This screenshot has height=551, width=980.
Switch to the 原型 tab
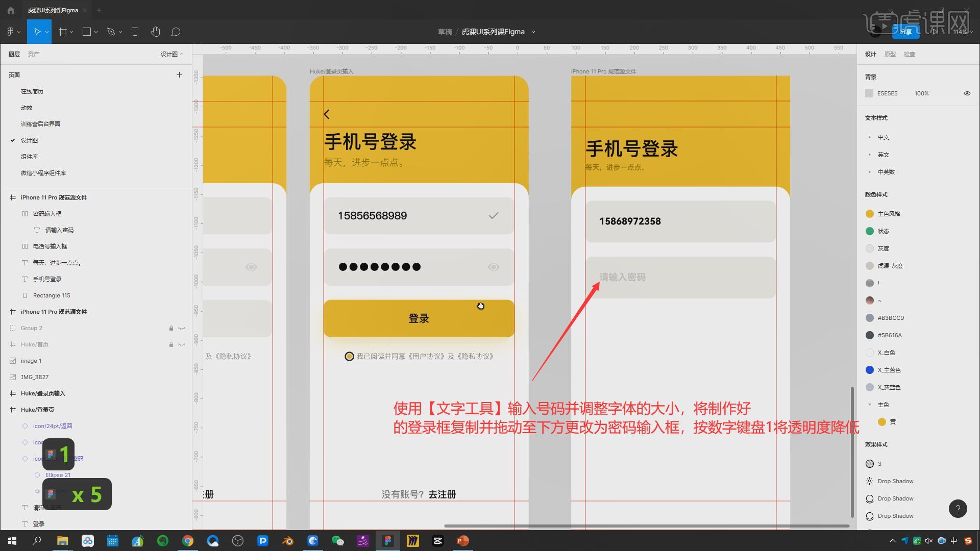(x=890, y=54)
